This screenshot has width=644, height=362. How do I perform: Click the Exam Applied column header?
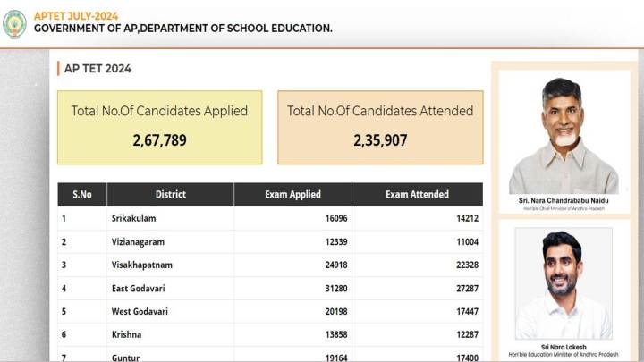click(x=292, y=195)
